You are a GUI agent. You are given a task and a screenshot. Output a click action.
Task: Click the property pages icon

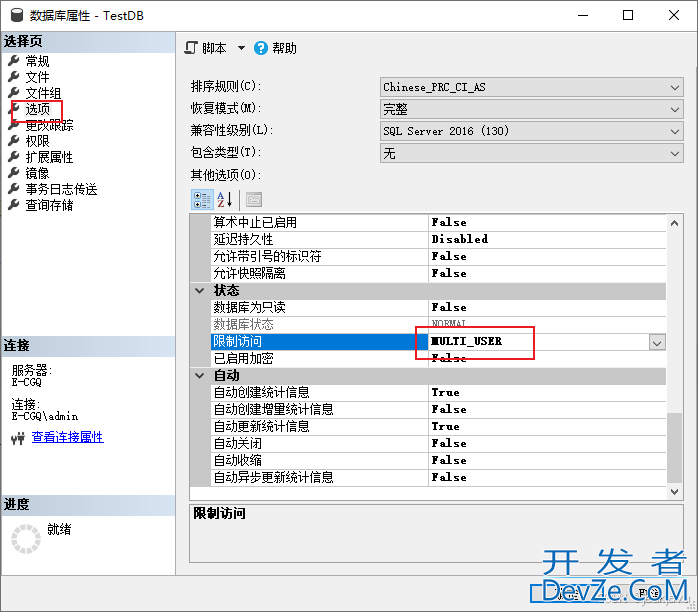(x=254, y=199)
